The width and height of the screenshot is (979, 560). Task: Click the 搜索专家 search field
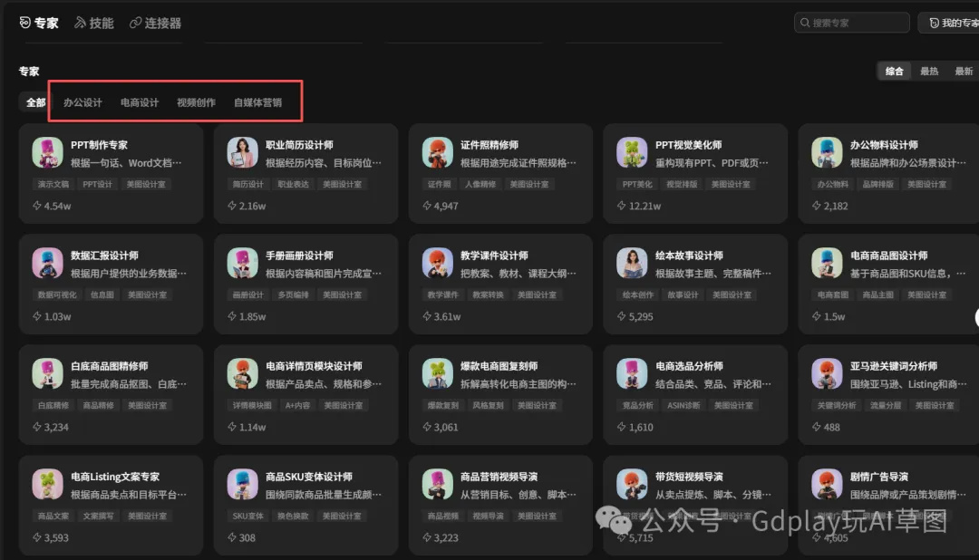(x=851, y=23)
